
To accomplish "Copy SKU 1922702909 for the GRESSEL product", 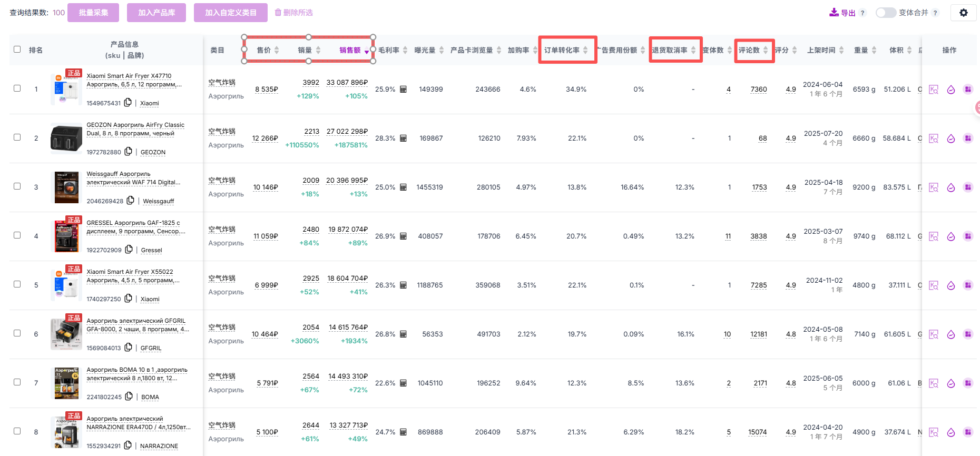I will tap(129, 249).
